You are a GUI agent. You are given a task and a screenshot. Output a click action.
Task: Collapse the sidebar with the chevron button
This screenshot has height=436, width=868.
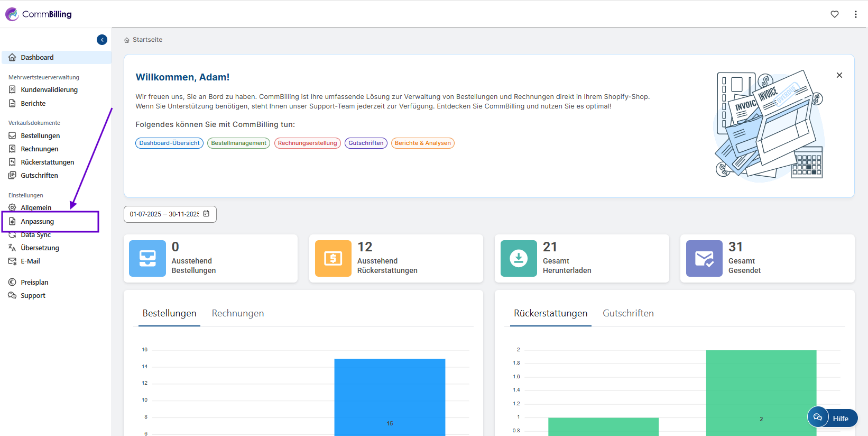(x=102, y=40)
